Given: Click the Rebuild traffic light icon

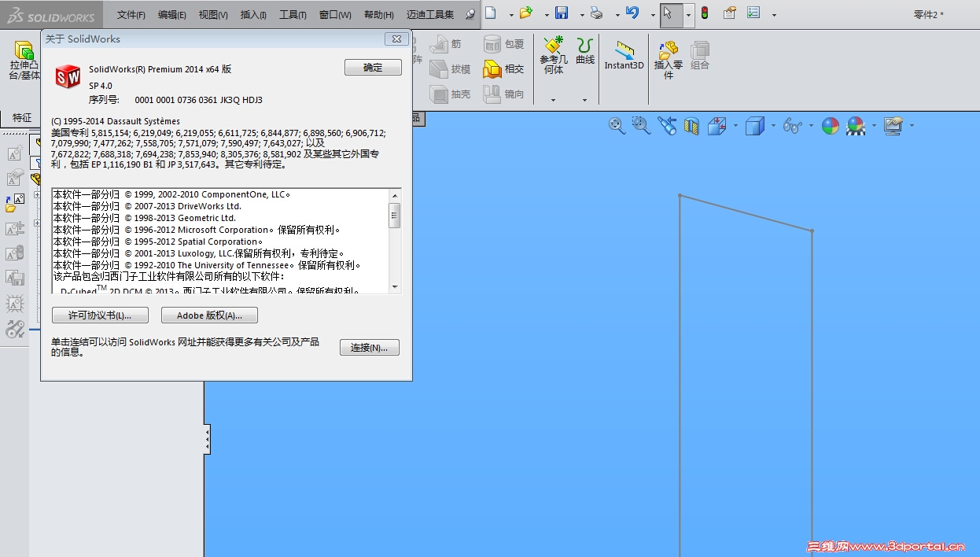Looking at the screenshot, I should click(705, 13).
